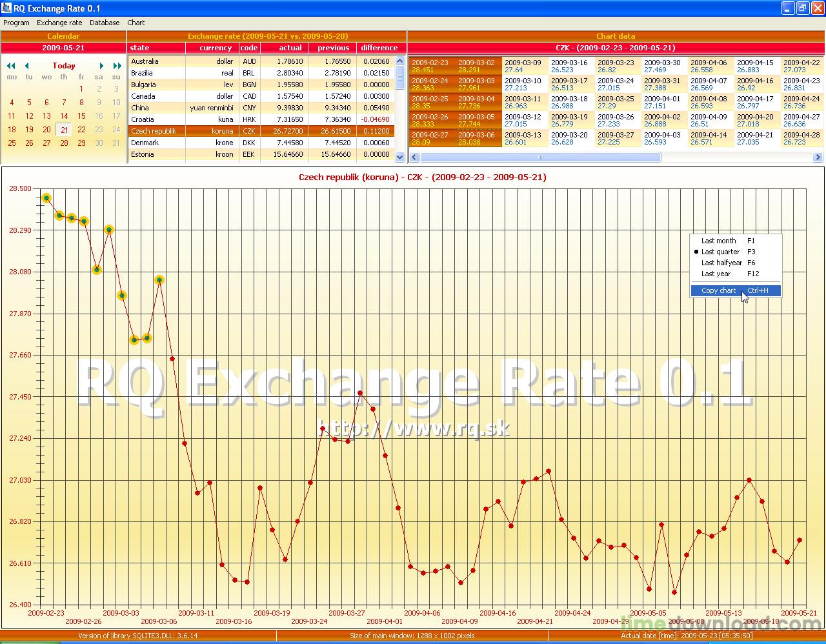Viewport: 826px width, 644px height.
Task: Open the Database menu
Action: coord(105,23)
